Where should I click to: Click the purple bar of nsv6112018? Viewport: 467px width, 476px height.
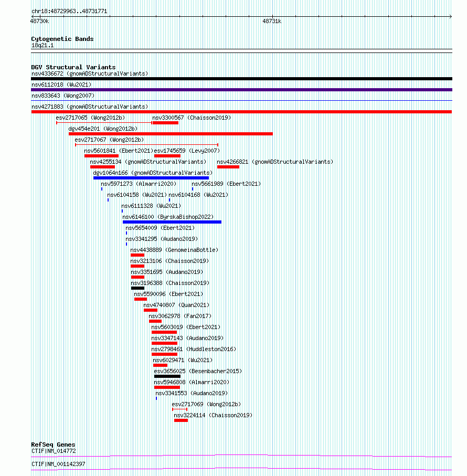(241, 90)
